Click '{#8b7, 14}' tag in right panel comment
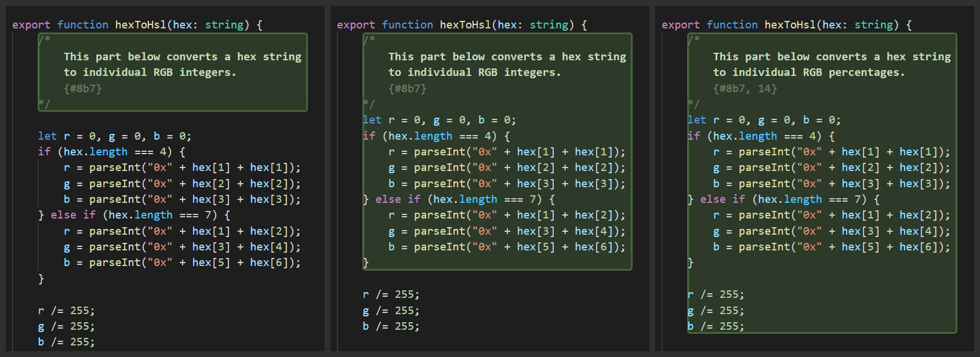Viewport: 980px width, 357px height. [x=745, y=89]
